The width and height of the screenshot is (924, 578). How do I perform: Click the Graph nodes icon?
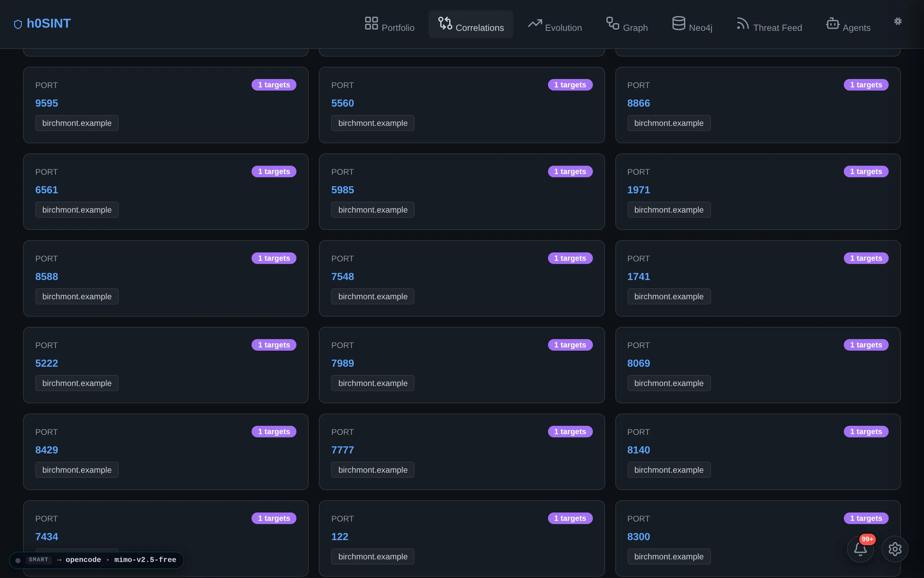pos(613,23)
